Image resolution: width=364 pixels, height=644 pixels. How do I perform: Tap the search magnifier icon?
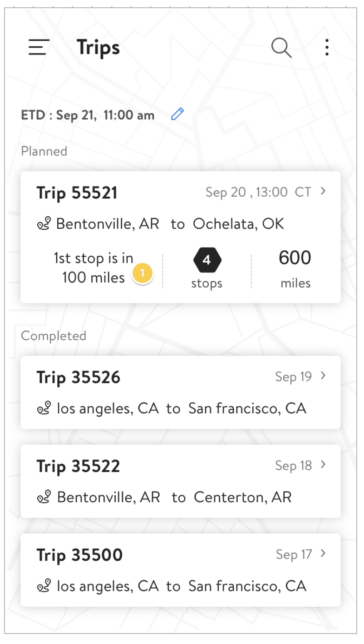point(281,47)
